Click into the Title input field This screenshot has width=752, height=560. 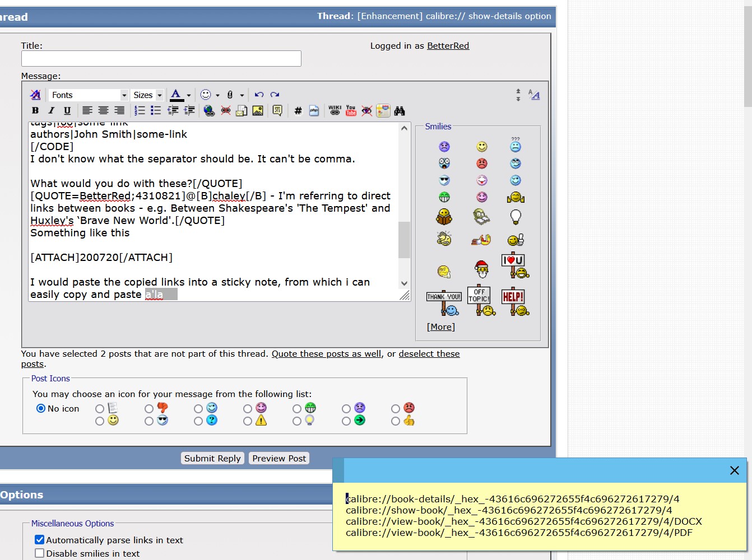pyautogui.click(x=161, y=58)
